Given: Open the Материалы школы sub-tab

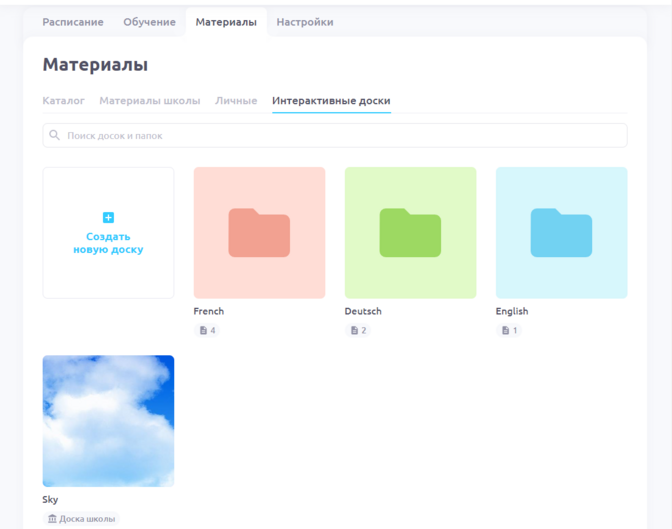Looking at the screenshot, I should (150, 101).
